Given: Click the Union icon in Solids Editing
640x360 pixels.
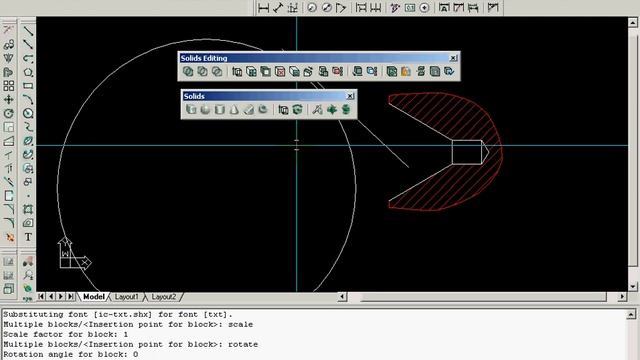Looking at the screenshot, I should coord(188,71).
